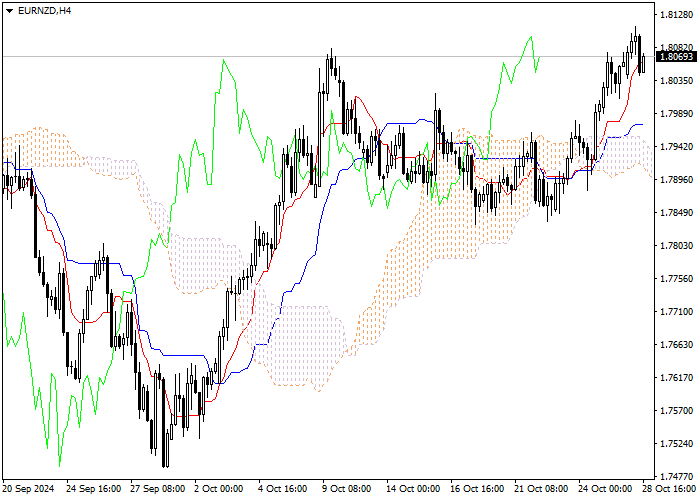Click the 24 Sep 16:00 time label
This screenshot has width=700, height=500.
click(94, 489)
